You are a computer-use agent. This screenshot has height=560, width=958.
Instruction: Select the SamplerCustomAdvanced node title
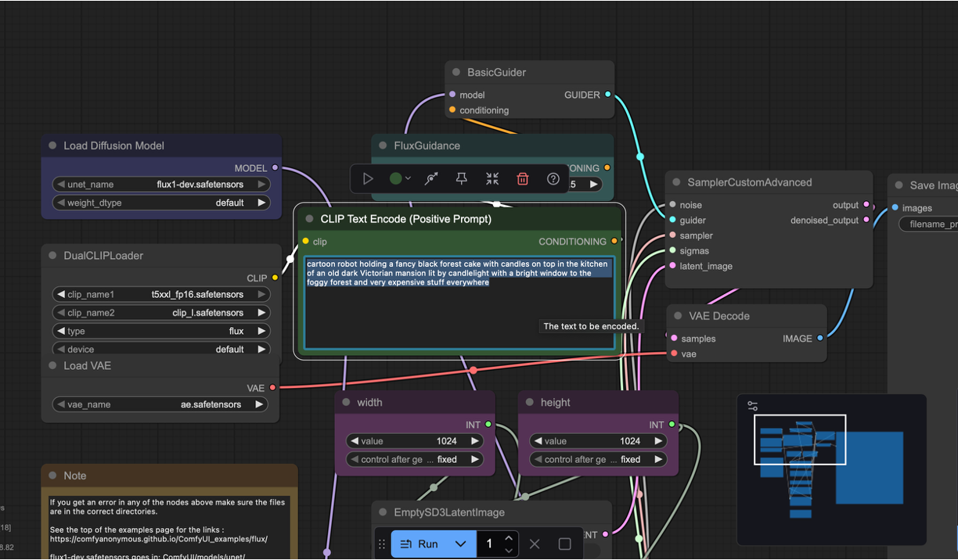(750, 182)
